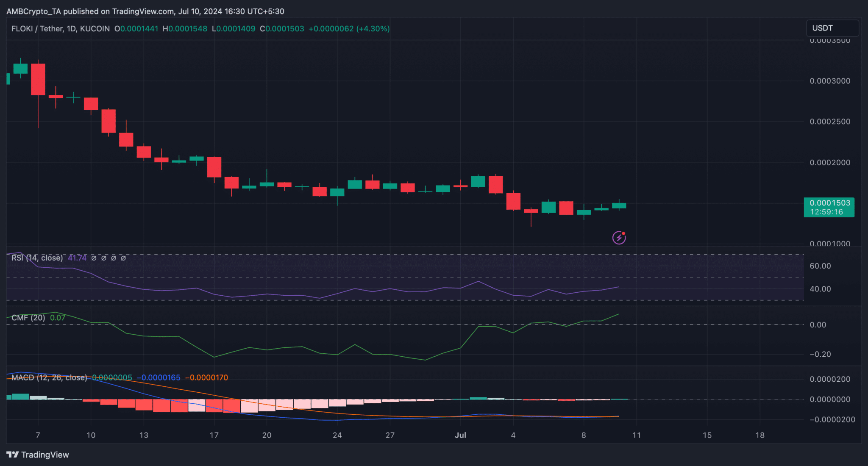
Task: Click the RSI 60.00 axis label
Action: [x=821, y=266]
